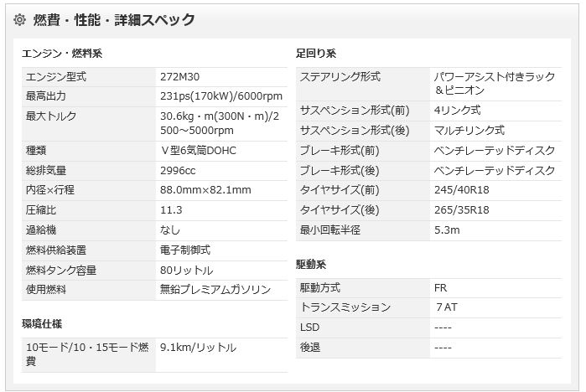Select the tire size 265/35R18

pyautogui.click(x=462, y=209)
